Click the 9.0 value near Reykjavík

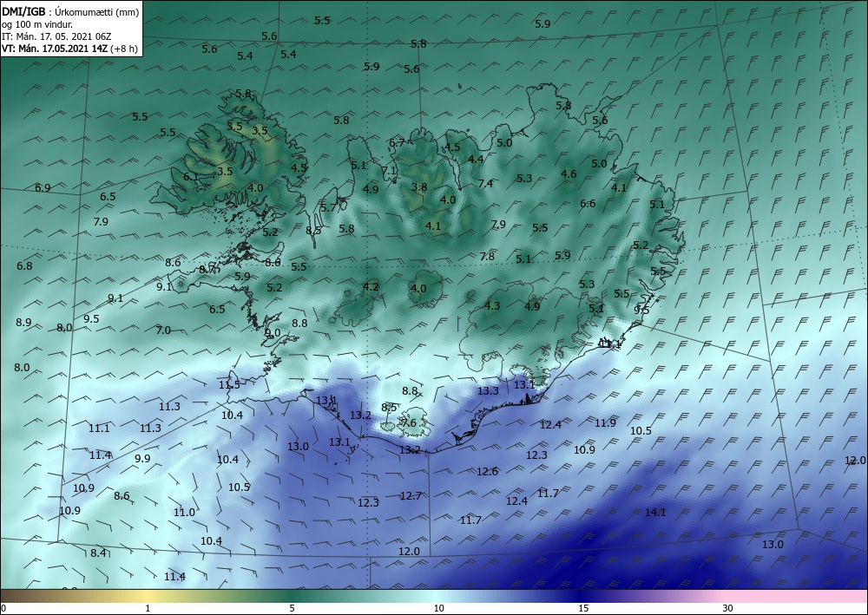click(x=273, y=333)
